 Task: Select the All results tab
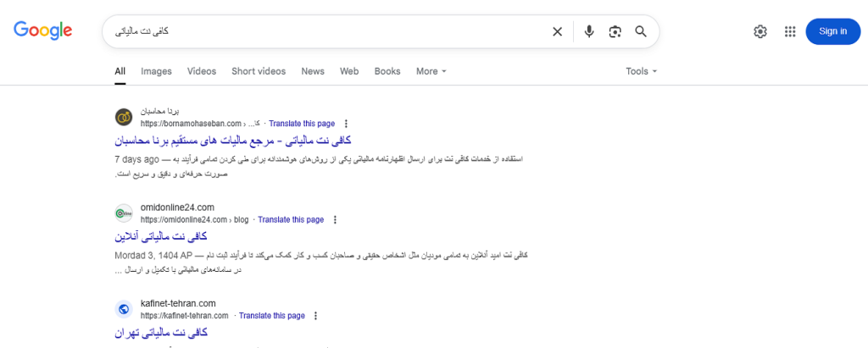click(x=120, y=71)
